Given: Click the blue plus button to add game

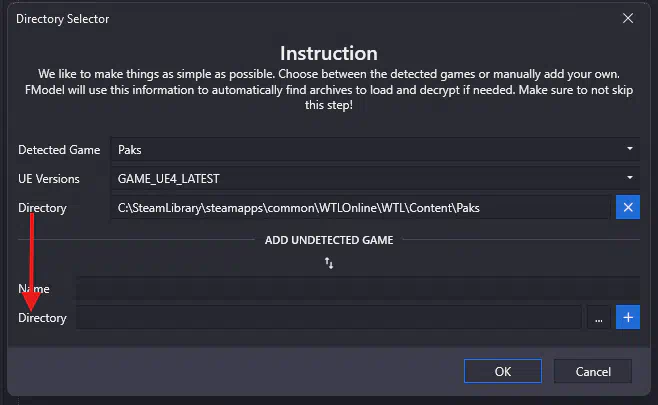Looking at the screenshot, I should pos(628,318).
